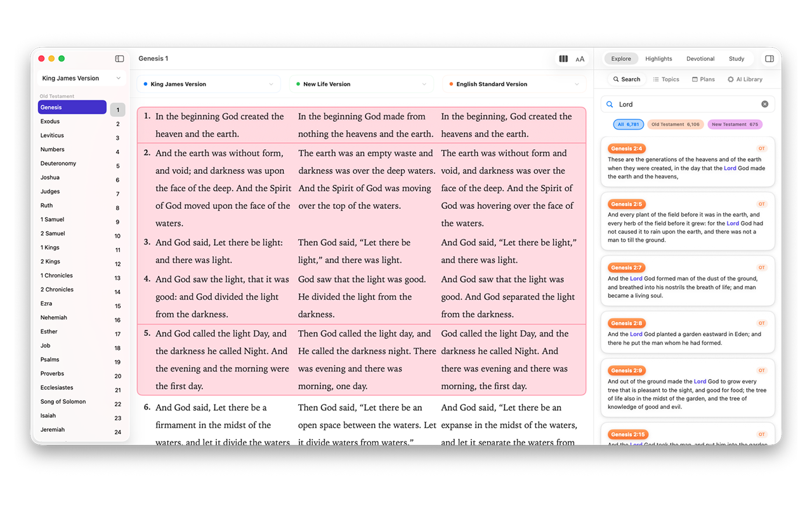812x508 pixels.
Task: Filter results to New Testament
Action: pyautogui.click(x=735, y=124)
